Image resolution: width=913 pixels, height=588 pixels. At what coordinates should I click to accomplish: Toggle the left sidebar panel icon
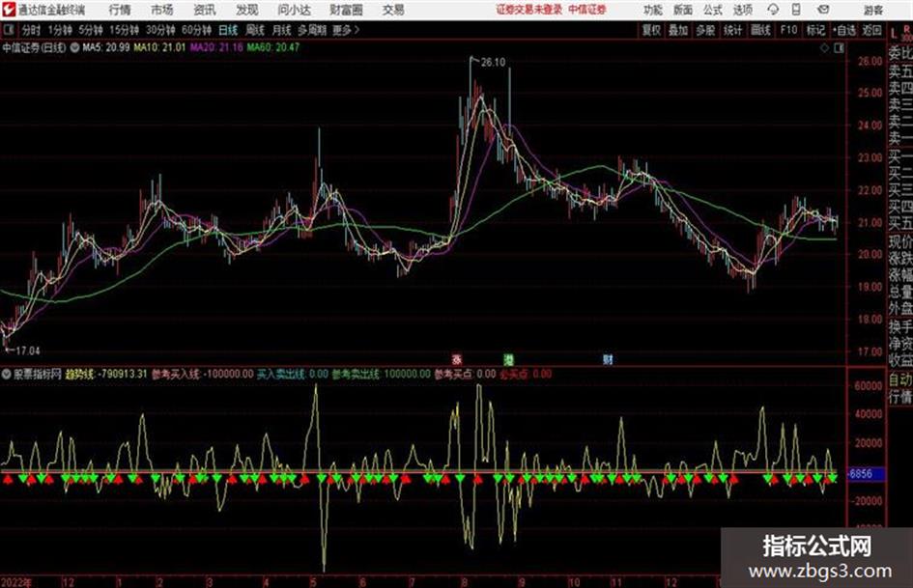tap(9, 29)
